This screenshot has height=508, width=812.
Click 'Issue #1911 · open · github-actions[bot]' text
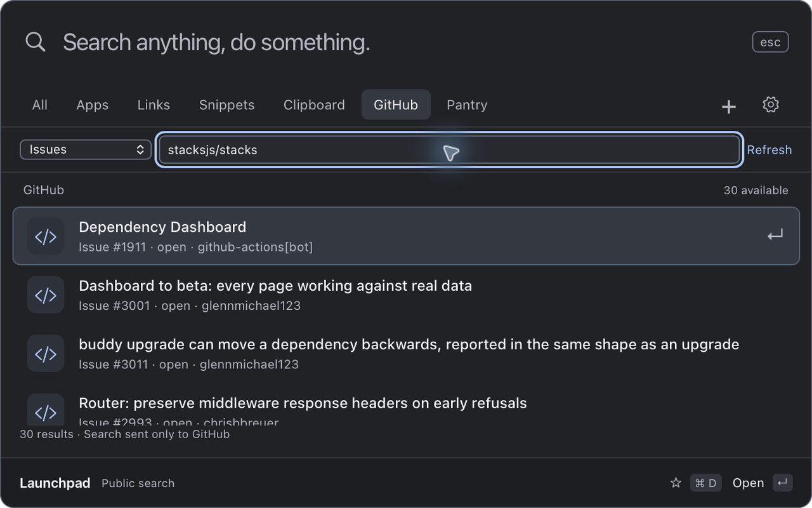(195, 247)
